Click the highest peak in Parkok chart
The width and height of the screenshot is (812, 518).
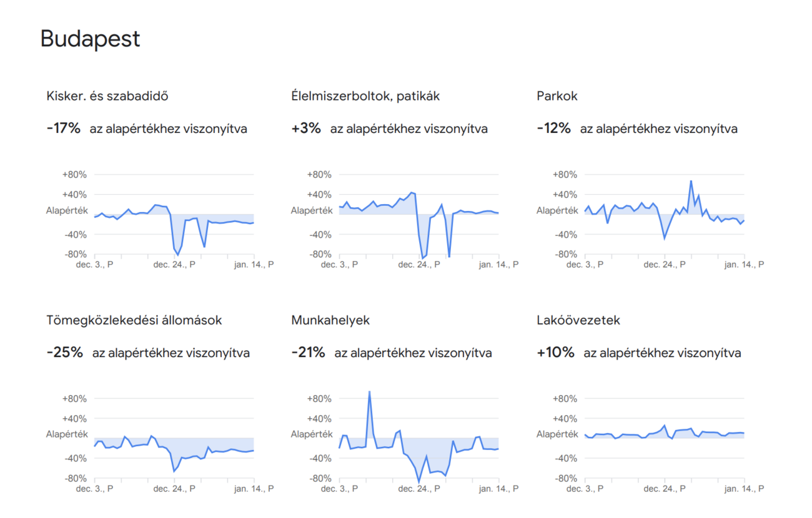click(x=691, y=181)
